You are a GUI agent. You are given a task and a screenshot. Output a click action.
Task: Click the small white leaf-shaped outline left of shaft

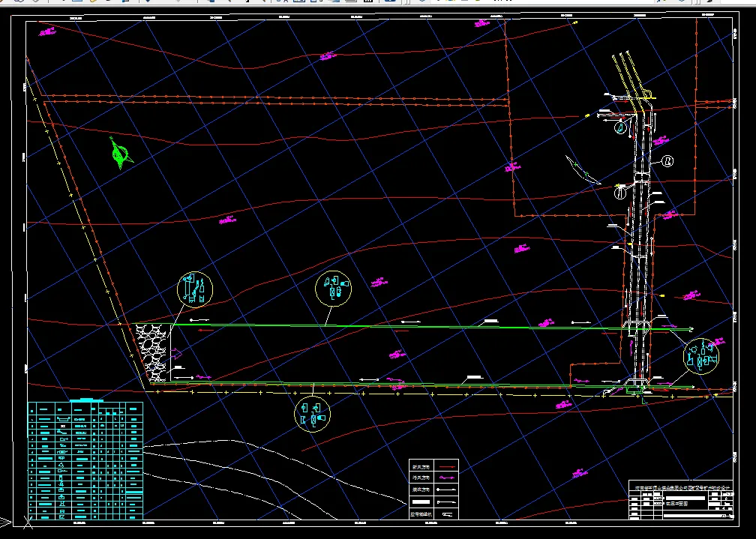click(x=583, y=169)
